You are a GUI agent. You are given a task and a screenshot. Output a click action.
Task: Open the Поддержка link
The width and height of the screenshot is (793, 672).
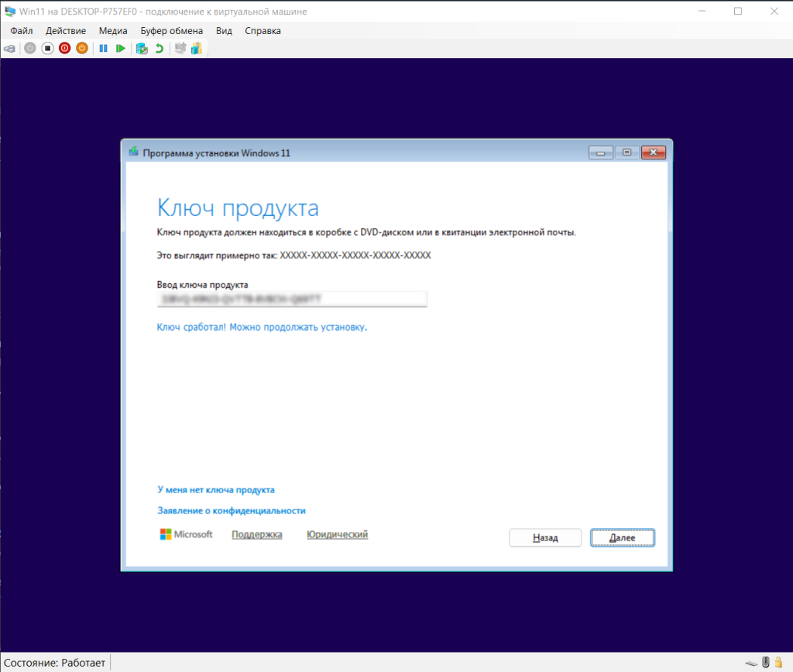[x=257, y=534]
